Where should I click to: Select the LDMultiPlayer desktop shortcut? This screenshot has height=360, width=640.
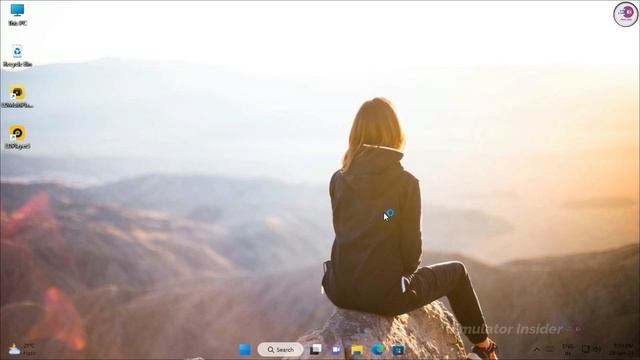point(17,97)
